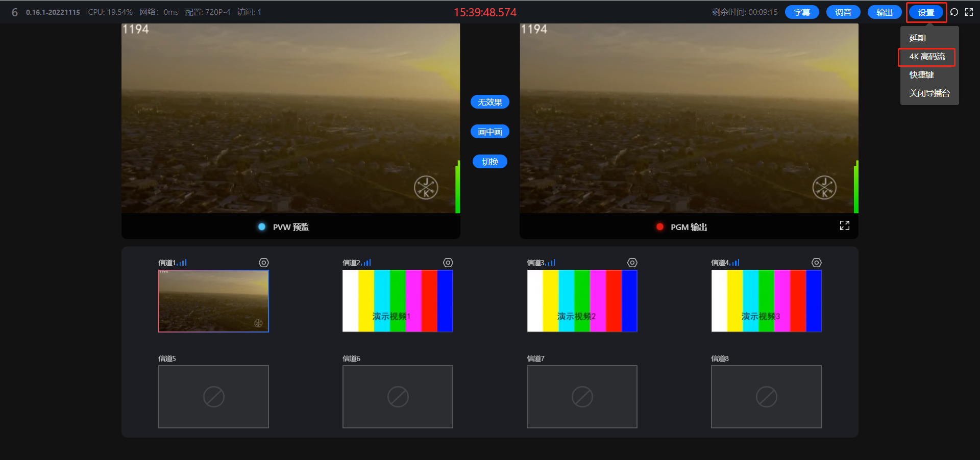Viewport: 980px width, 460px height.
Task: Open the 输出 output panel
Action: click(x=884, y=13)
